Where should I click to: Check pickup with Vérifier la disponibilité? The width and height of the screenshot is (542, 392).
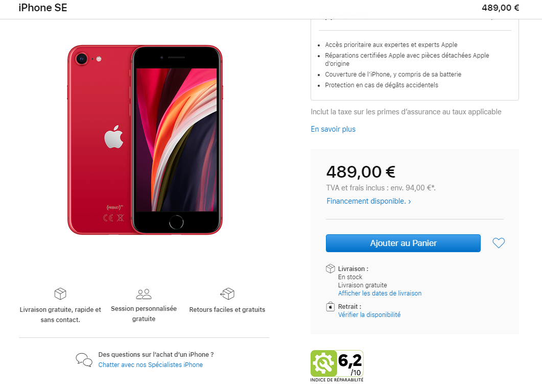(369, 314)
